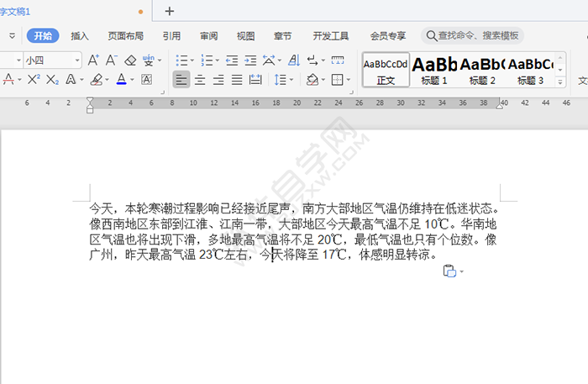Decrease paragraph indent
The width and height of the screenshot is (588, 384).
232,60
